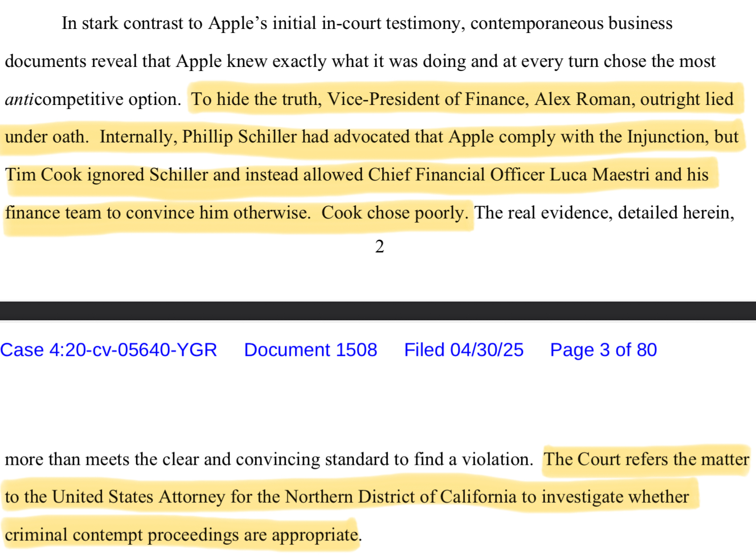756x558 pixels.
Task: Click the Filed 04/30/25 header text
Action: tap(464, 350)
